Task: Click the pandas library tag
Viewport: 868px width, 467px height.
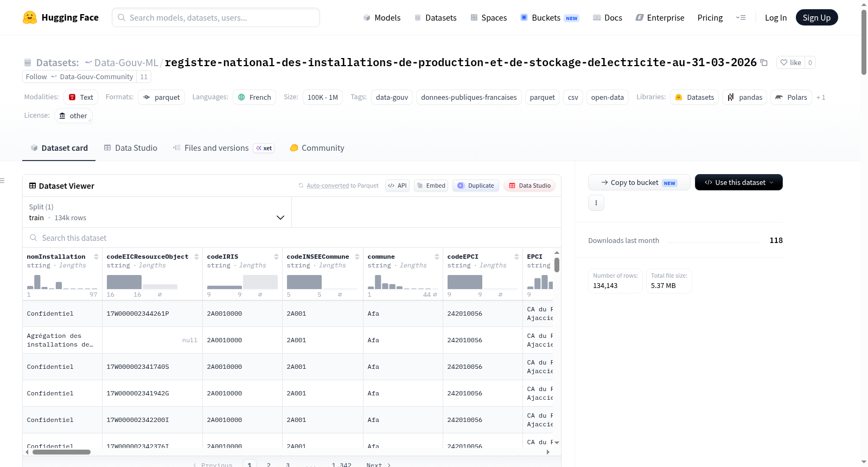Action: [x=744, y=97]
